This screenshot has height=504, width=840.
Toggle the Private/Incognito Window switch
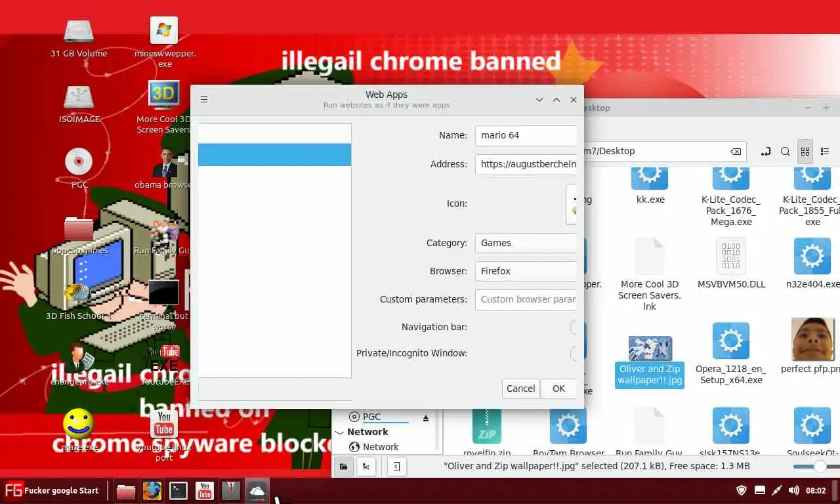pyautogui.click(x=574, y=353)
